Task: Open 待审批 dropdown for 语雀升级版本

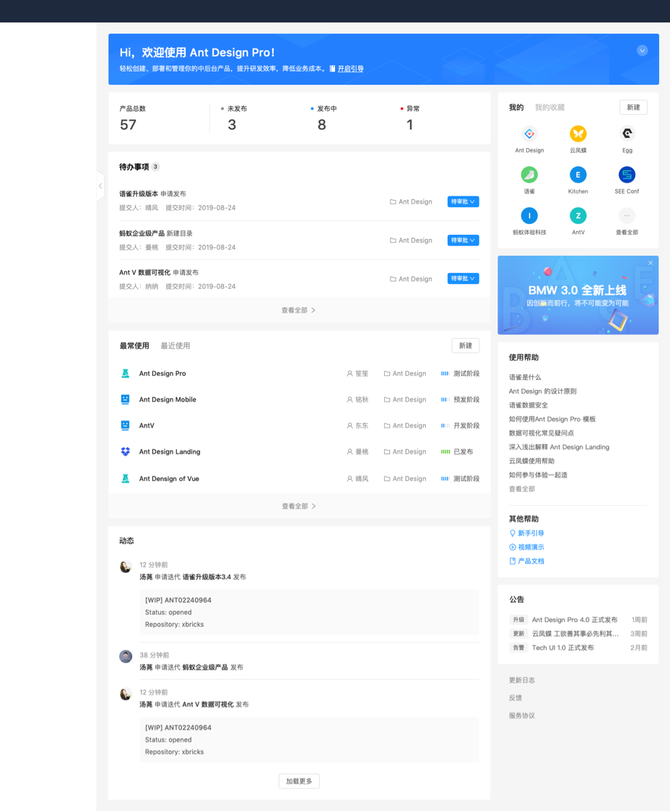Action: point(463,202)
